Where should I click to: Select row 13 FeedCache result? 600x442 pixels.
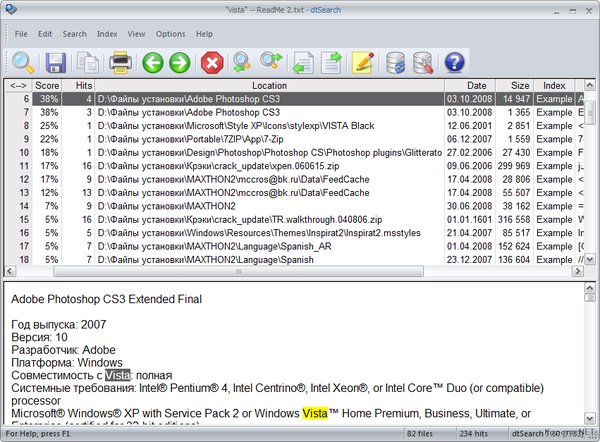294,192
